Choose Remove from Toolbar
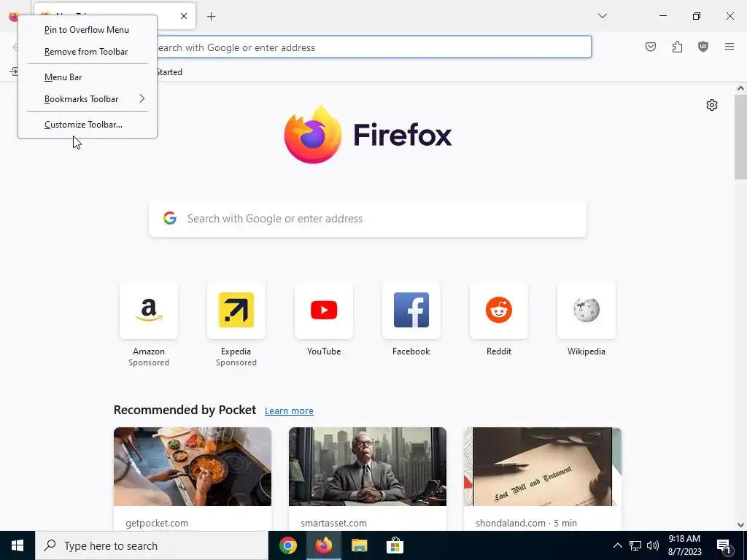The height and width of the screenshot is (560, 747). 88,52
